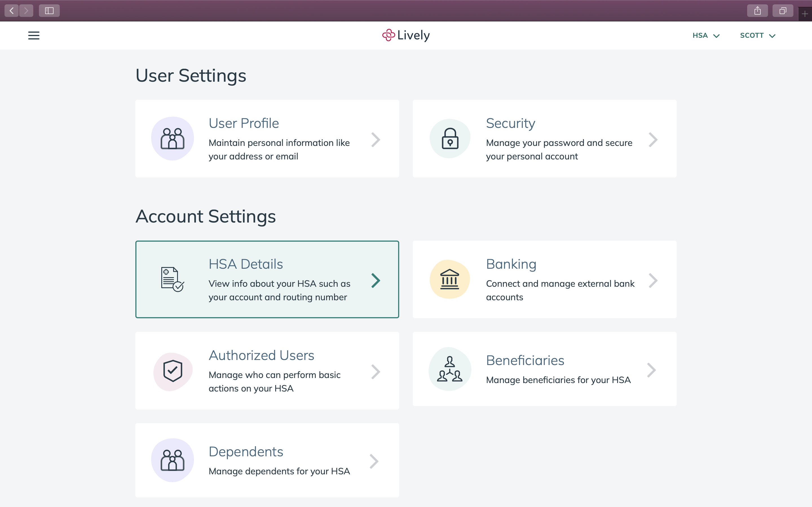Click the chevron on the Security card

pyautogui.click(x=653, y=140)
